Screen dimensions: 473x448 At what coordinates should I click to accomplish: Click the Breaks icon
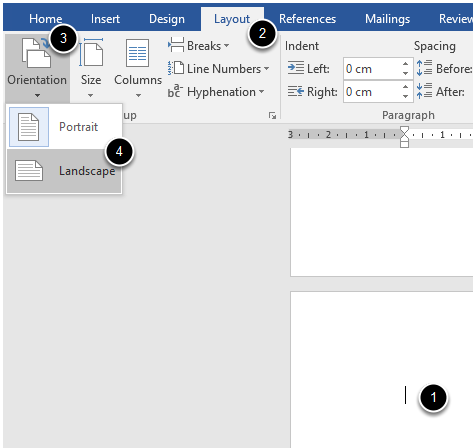(x=176, y=45)
